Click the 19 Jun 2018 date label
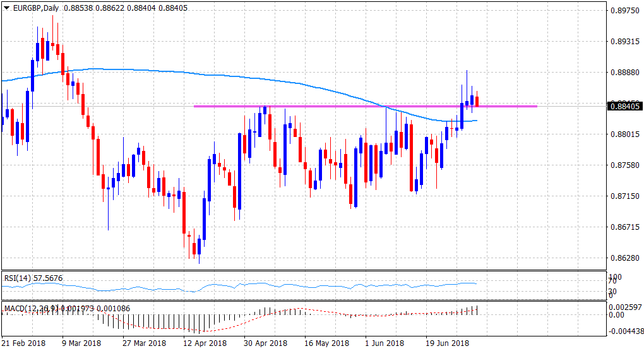The width and height of the screenshot is (644, 351). pyautogui.click(x=446, y=343)
